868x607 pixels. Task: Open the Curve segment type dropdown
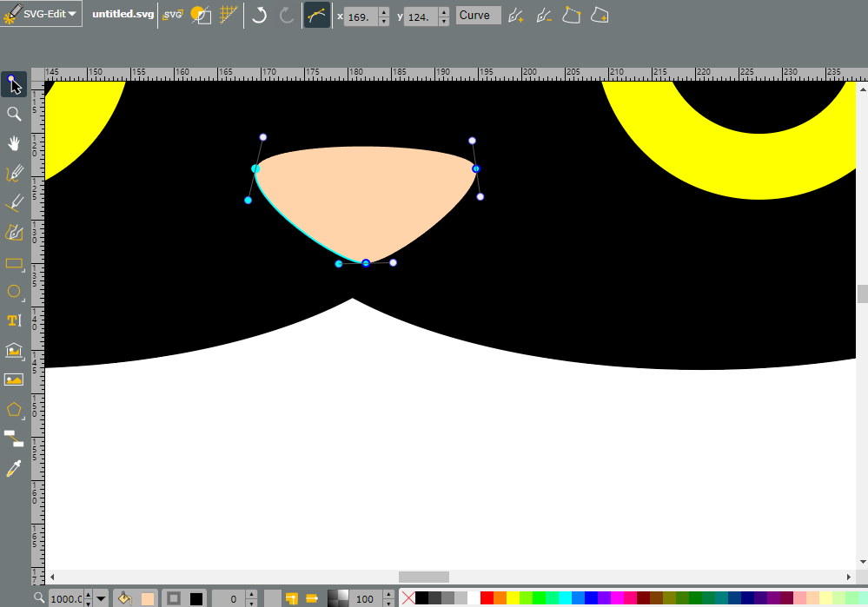click(x=478, y=16)
